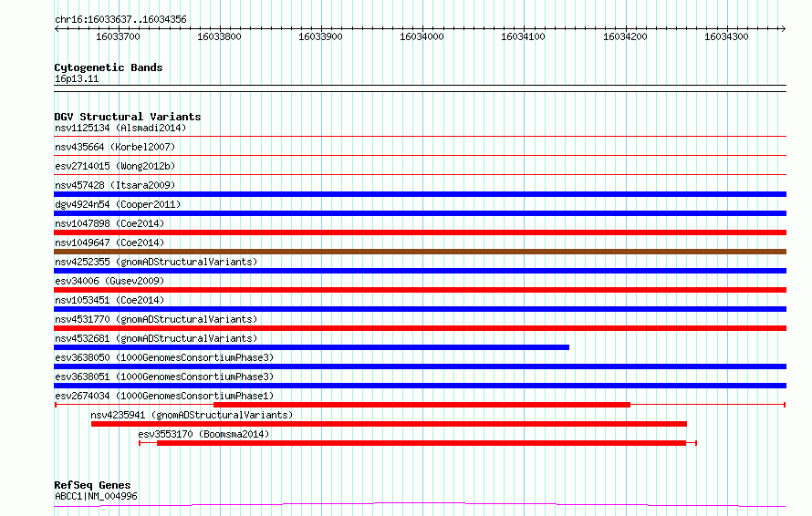Image resolution: width=812 pixels, height=516 pixels.
Task: Click the Cytogenetic Bands track title
Action: [109, 67]
